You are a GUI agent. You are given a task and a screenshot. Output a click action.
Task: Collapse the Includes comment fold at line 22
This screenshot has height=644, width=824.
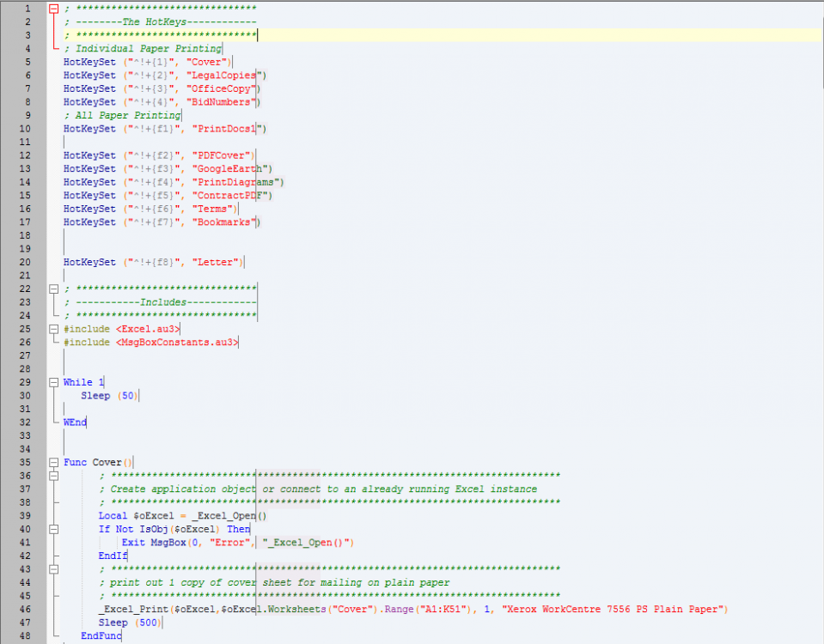53,289
